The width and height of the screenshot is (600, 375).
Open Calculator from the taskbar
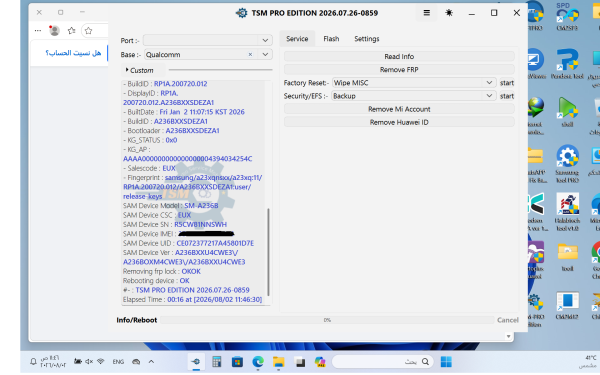(x=217, y=362)
